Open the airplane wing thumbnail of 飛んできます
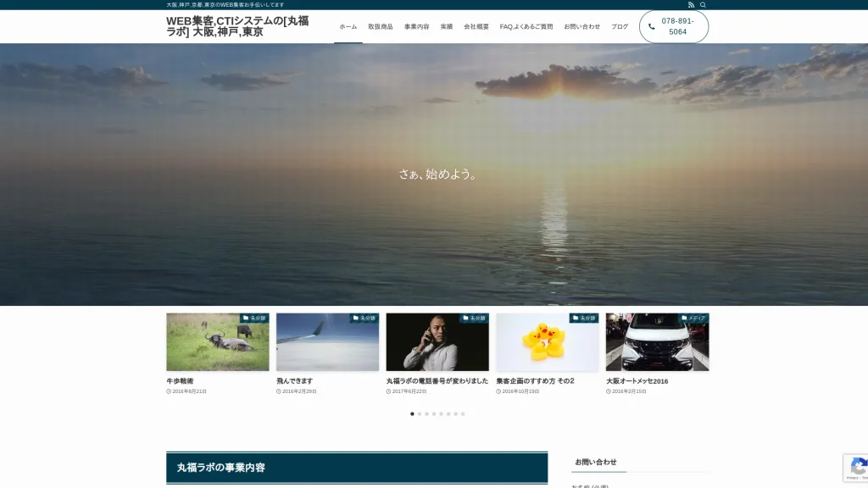868x488 pixels. tap(328, 342)
